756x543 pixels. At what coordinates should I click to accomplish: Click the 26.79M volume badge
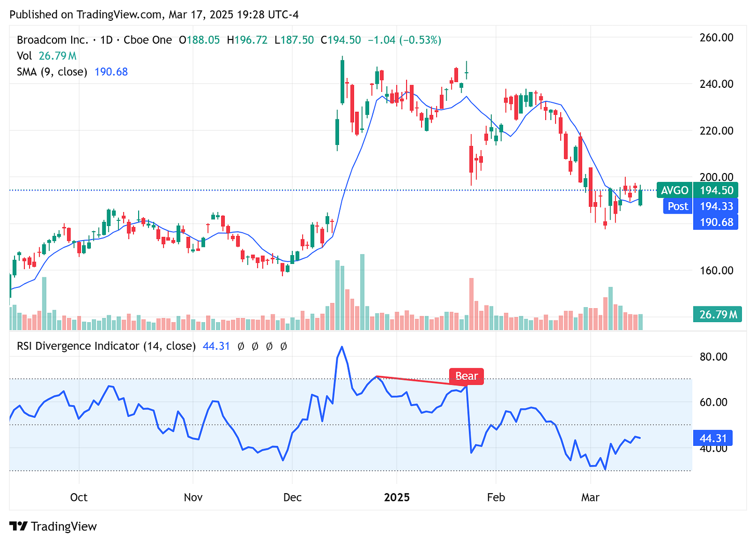717,314
